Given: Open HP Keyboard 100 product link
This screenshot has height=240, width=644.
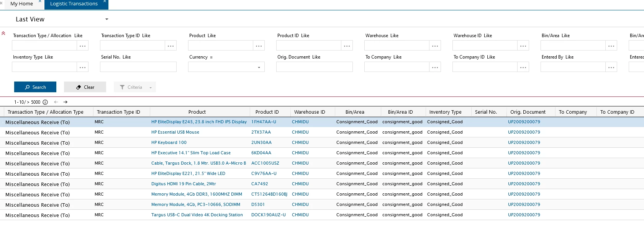Looking at the screenshot, I should pos(169,142).
